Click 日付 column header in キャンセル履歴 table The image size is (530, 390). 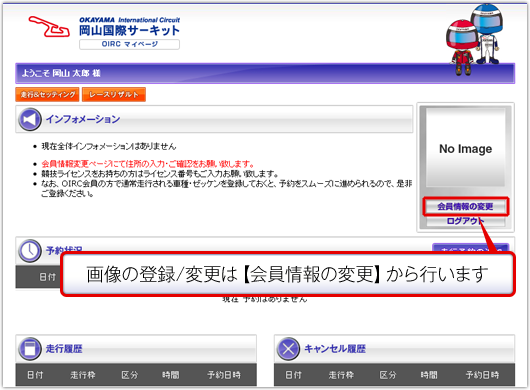(x=293, y=375)
